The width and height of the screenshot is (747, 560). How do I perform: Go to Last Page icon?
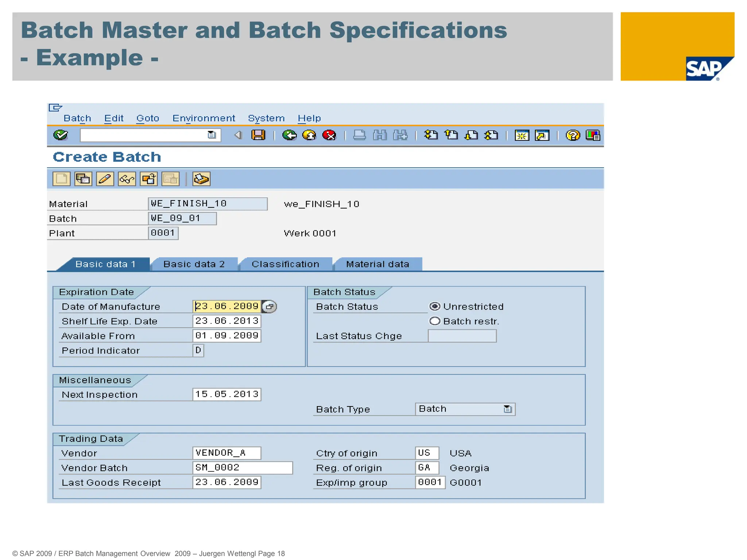click(x=491, y=135)
